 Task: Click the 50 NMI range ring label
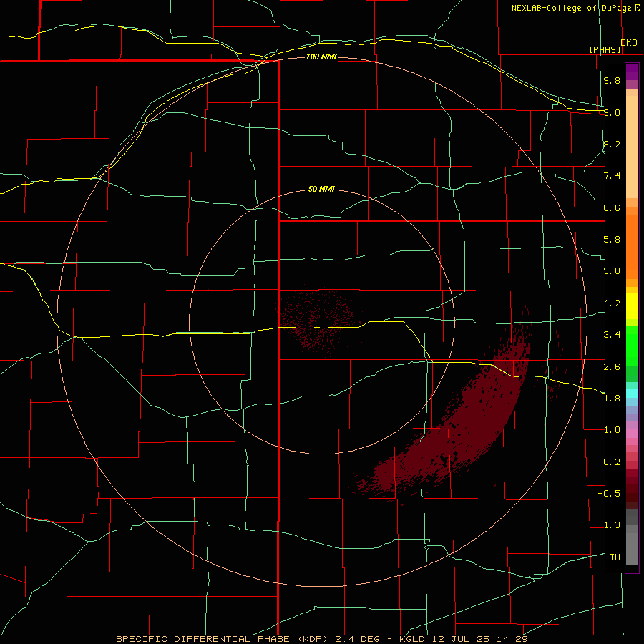tap(321, 189)
